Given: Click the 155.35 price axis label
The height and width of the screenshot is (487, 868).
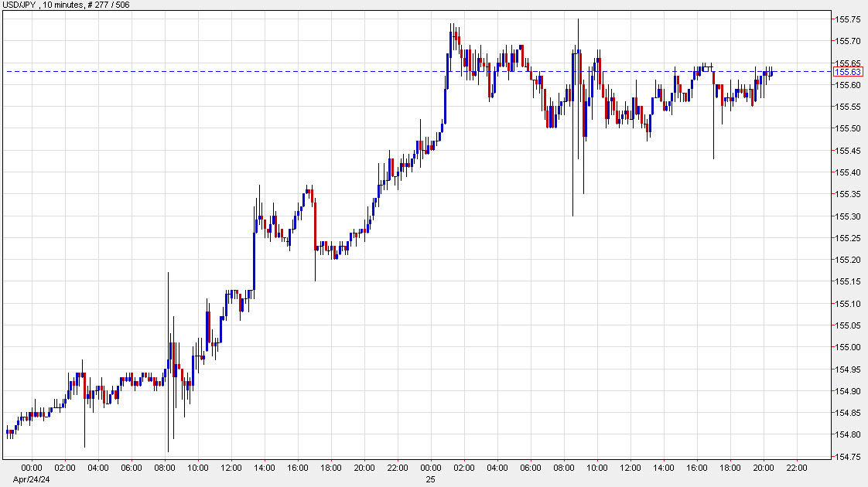Looking at the screenshot, I should [x=848, y=194].
